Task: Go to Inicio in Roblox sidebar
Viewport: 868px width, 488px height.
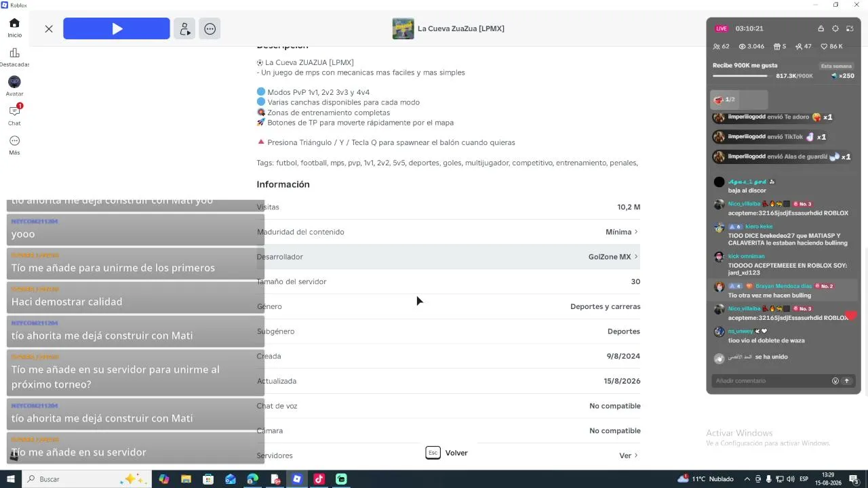Action: point(14,27)
